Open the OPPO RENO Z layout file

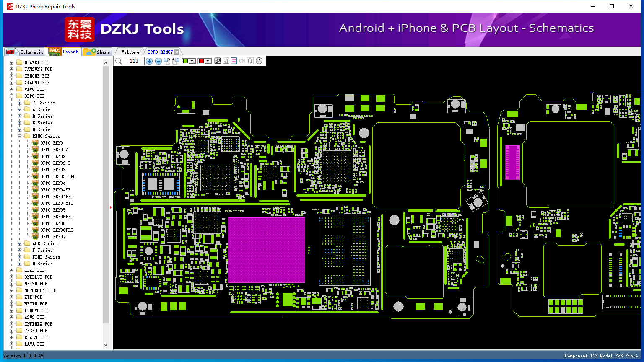click(54, 150)
